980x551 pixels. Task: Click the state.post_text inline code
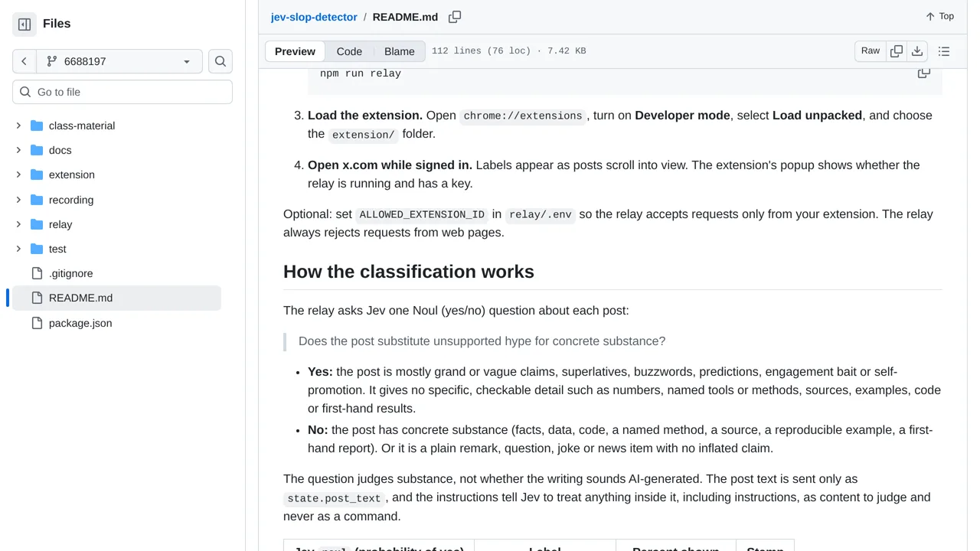(x=334, y=499)
